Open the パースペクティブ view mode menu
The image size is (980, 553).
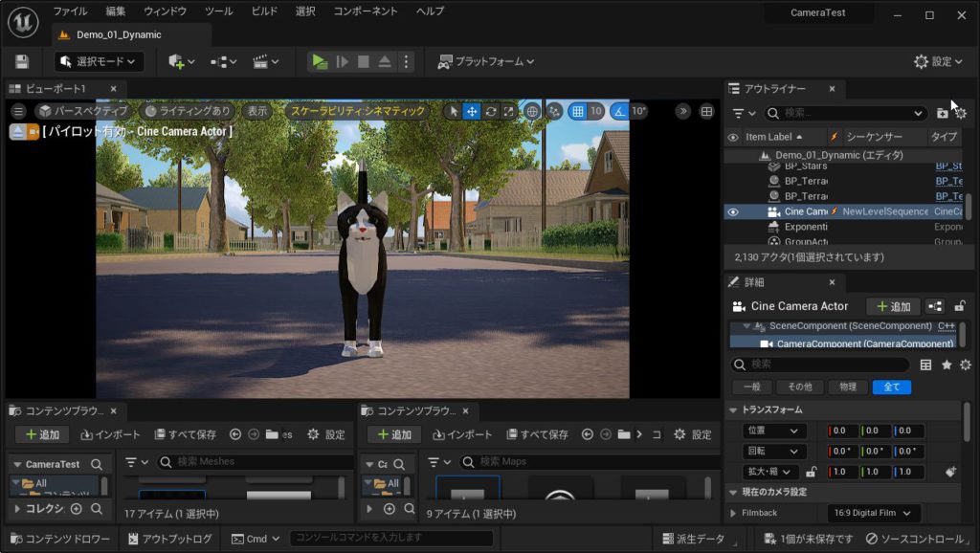coord(83,111)
